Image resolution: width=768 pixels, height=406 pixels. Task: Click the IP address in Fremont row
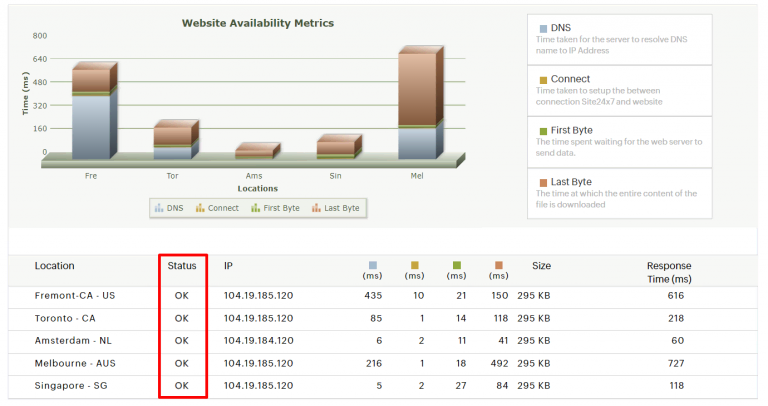pyautogui.click(x=259, y=296)
